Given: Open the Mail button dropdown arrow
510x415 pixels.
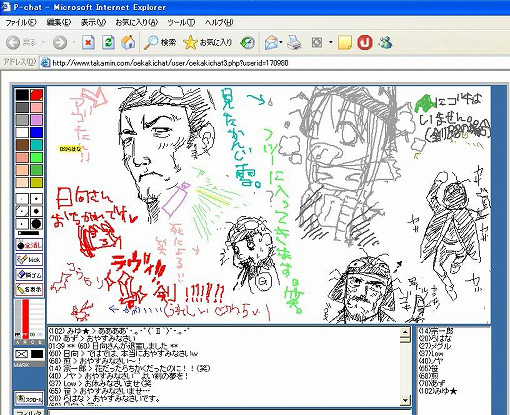Looking at the screenshot, I should 281,43.
